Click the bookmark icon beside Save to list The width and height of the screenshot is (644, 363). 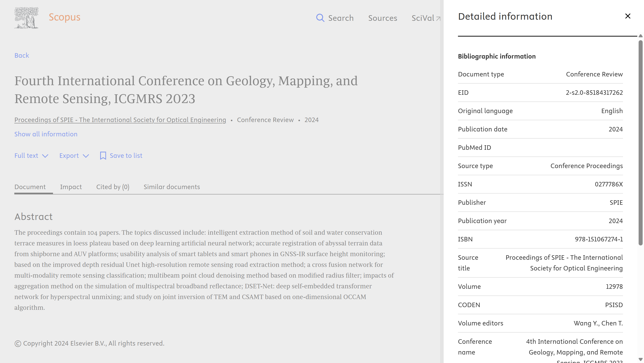[103, 156]
